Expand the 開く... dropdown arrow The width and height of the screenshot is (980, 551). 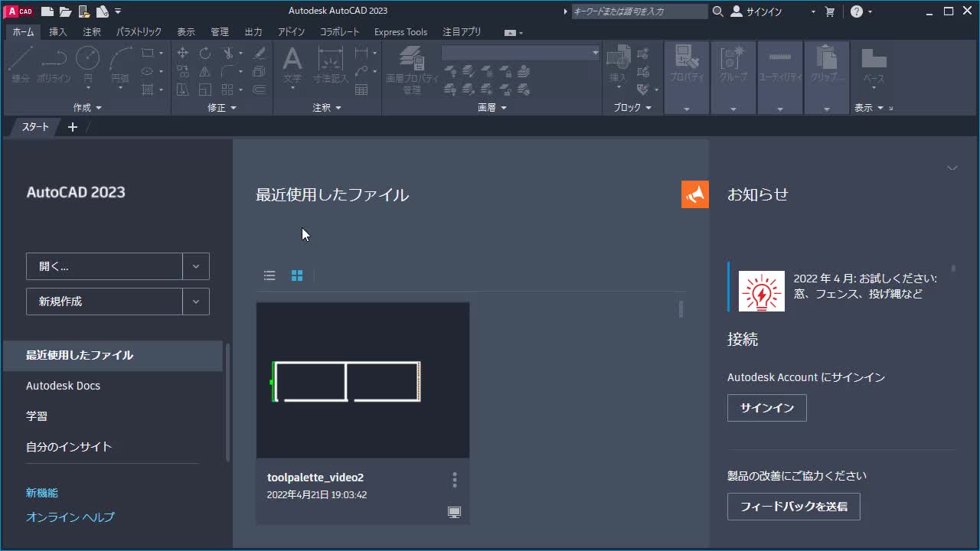pyautogui.click(x=196, y=266)
